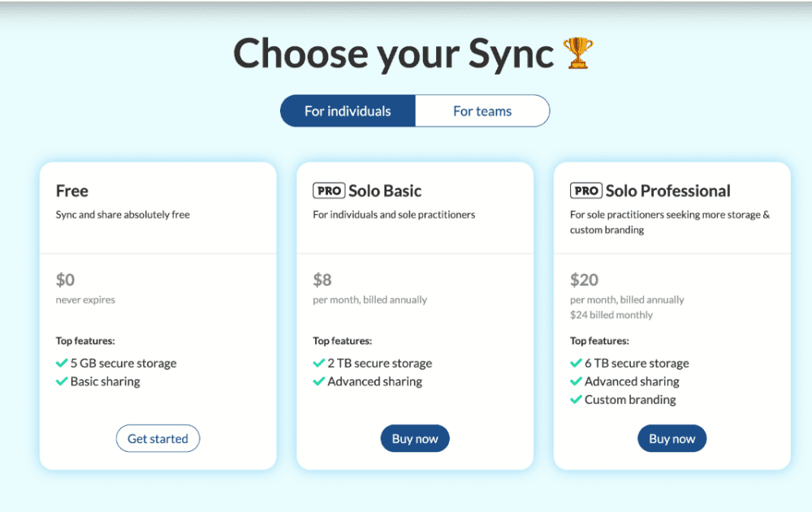Image resolution: width=812 pixels, height=512 pixels.
Task: Click the Solo Professional plan title
Action: pos(668,191)
